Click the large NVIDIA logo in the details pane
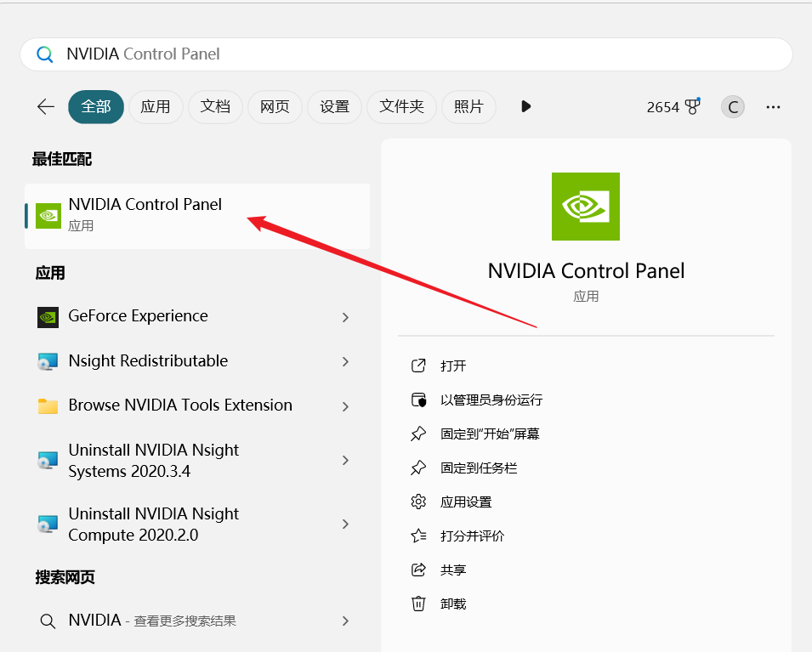Viewport: 812px width, 652px height. (586, 206)
